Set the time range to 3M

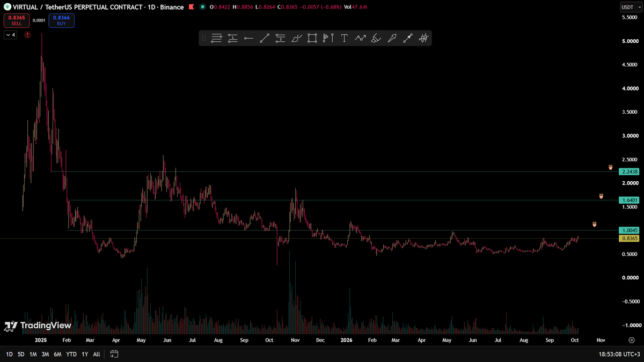tap(46, 354)
